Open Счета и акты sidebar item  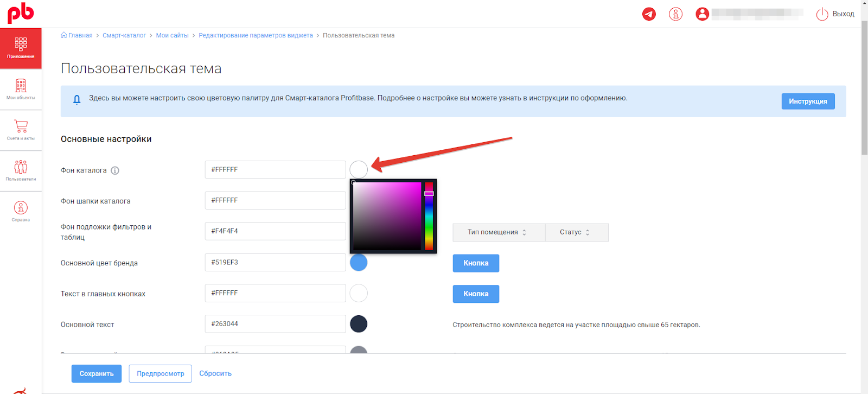coord(21,130)
